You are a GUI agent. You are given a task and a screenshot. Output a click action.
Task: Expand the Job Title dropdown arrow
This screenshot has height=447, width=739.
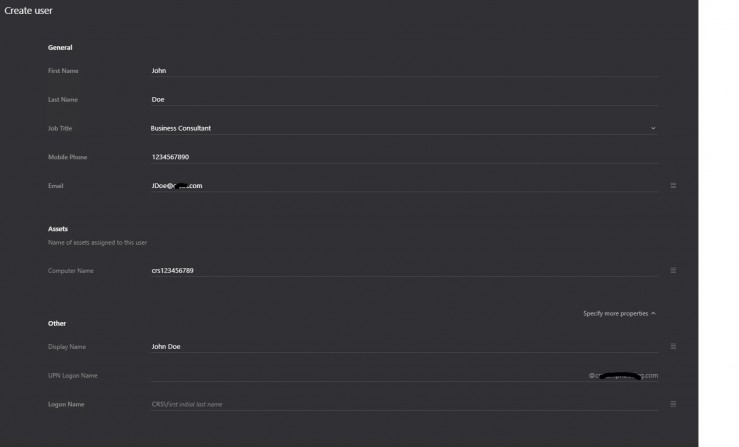[653, 128]
